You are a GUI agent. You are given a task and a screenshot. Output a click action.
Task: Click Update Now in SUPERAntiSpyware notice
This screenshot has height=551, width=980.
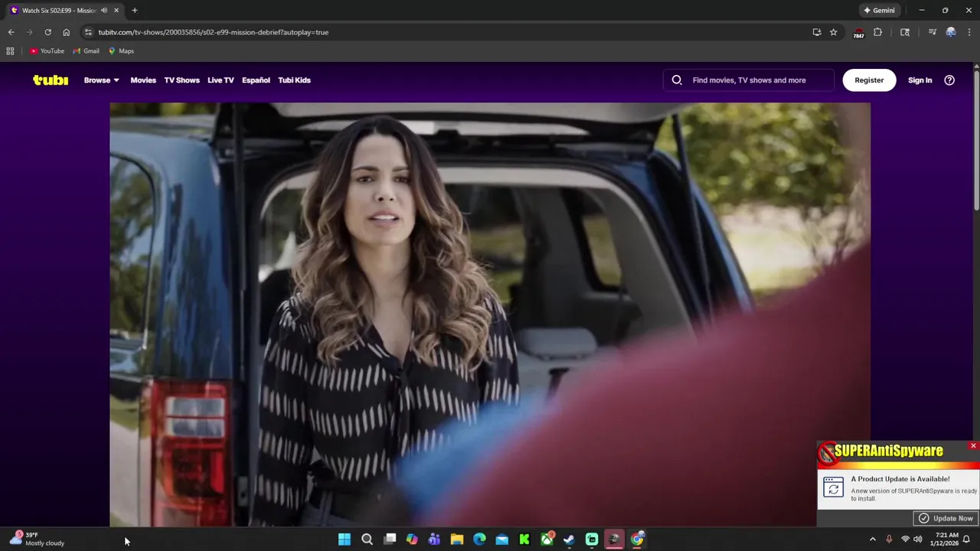[x=946, y=518]
